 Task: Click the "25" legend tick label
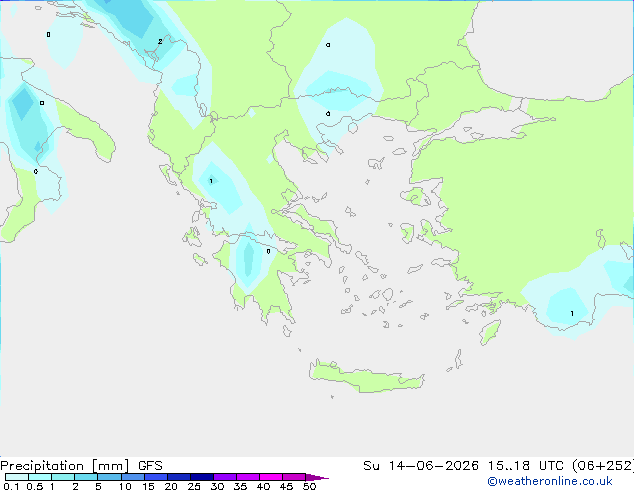pyautogui.click(x=194, y=486)
